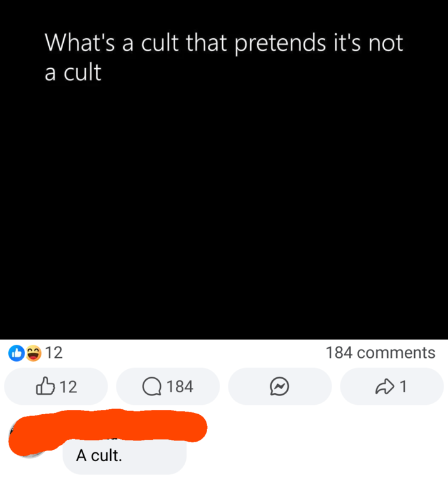Click the blue Like reaction icon

click(x=16, y=353)
